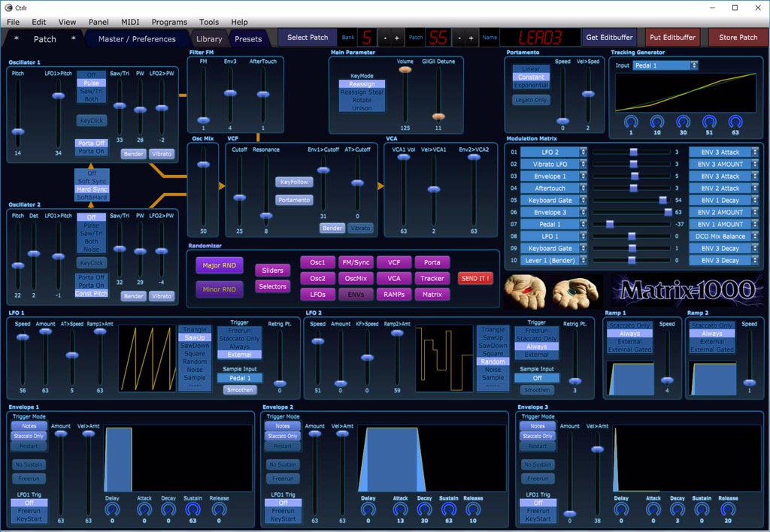Image resolution: width=770 pixels, height=532 pixels.
Task: Click the Envelope 1 Attack knob
Action: point(144,510)
